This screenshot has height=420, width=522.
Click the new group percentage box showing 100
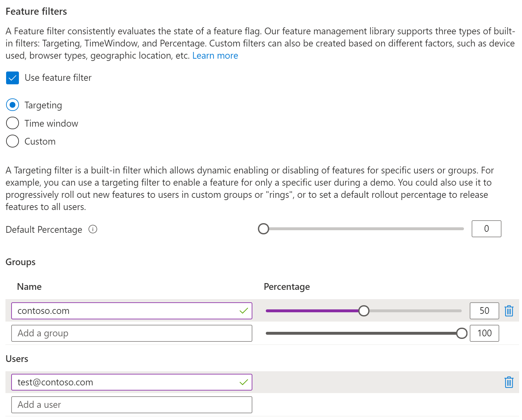tap(484, 333)
